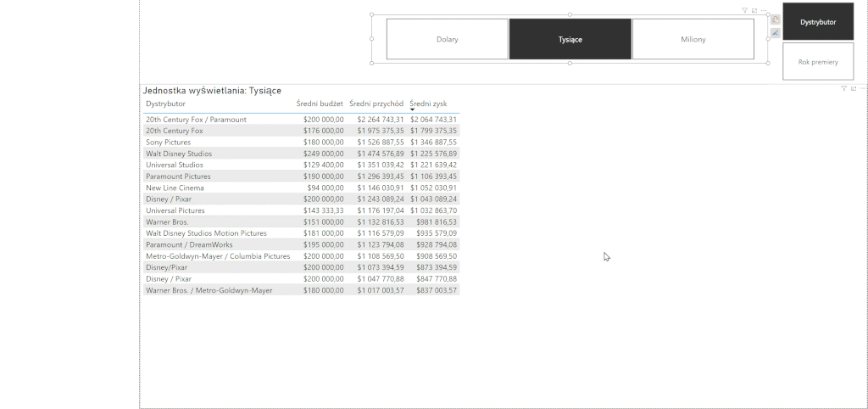Open more options ellipsis above unit slicer
This screenshot has width=868, height=409.
[764, 10]
